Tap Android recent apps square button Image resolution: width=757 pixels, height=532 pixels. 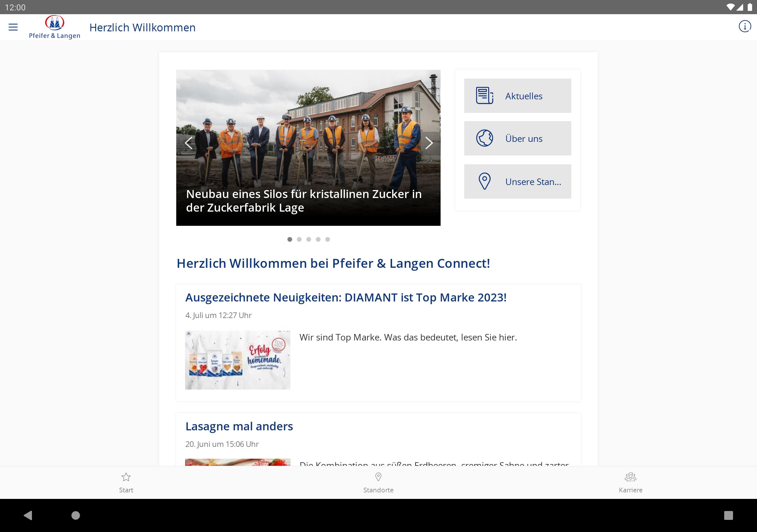[728, 515]
